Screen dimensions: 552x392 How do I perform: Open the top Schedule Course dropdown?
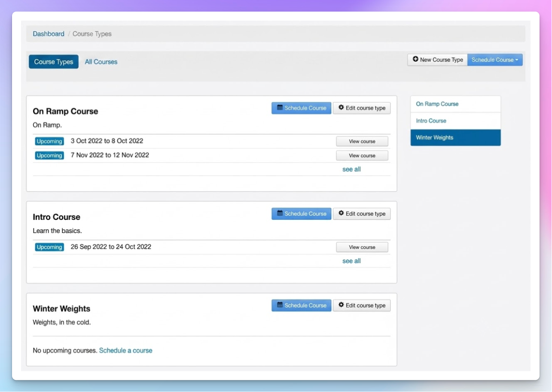495,60
